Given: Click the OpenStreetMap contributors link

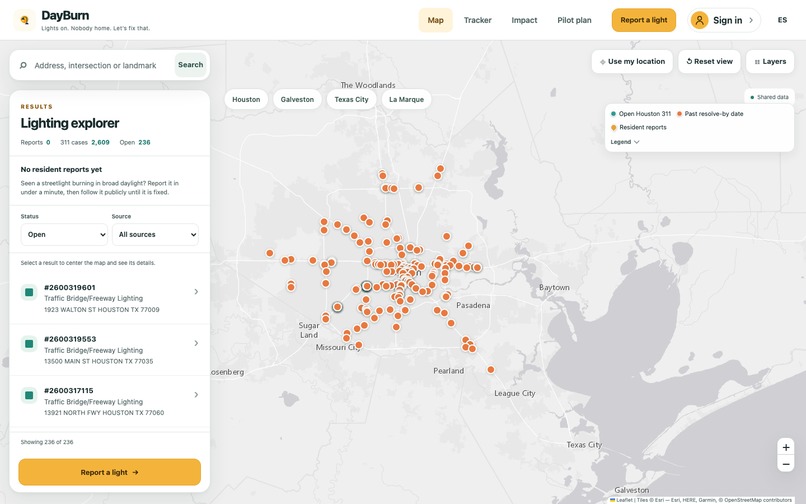Looking at the screenshot, I should click(x=758, y=500).
